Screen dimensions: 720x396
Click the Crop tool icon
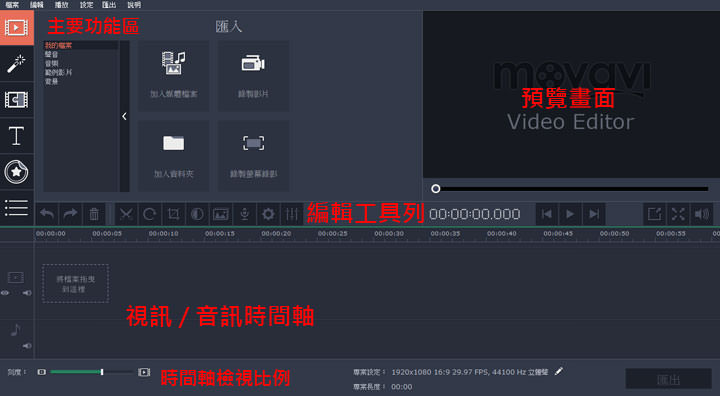pos(174,214)
